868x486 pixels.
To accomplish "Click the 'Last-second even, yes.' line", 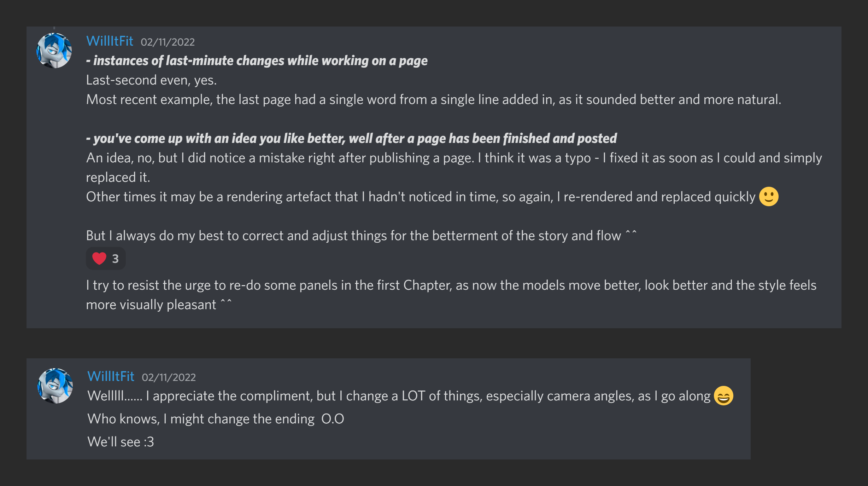I will [x=151, y=80].
